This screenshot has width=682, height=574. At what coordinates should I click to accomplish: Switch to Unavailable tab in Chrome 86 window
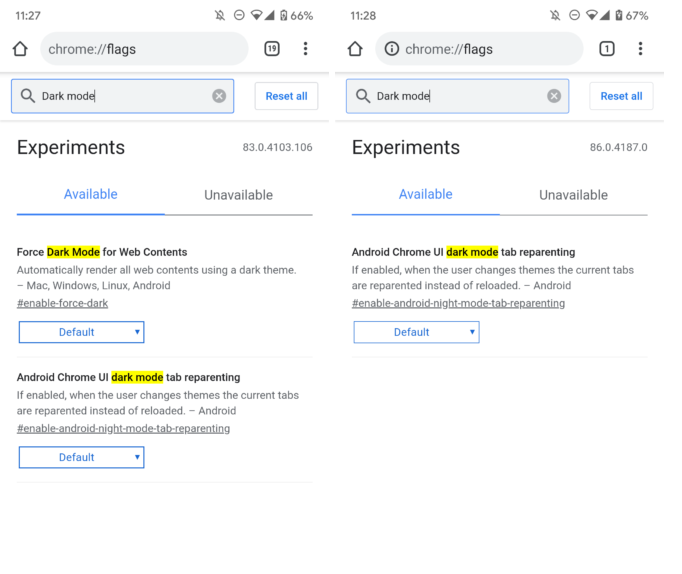point(573,195)
